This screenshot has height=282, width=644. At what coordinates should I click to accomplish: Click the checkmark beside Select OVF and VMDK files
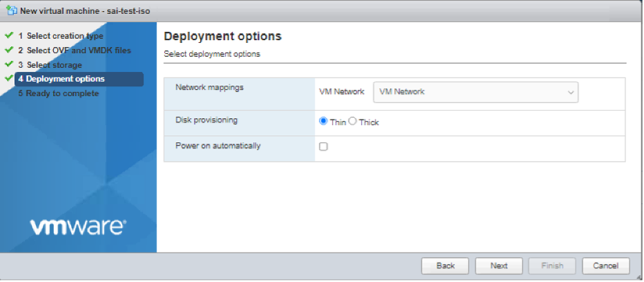(9, 50)
